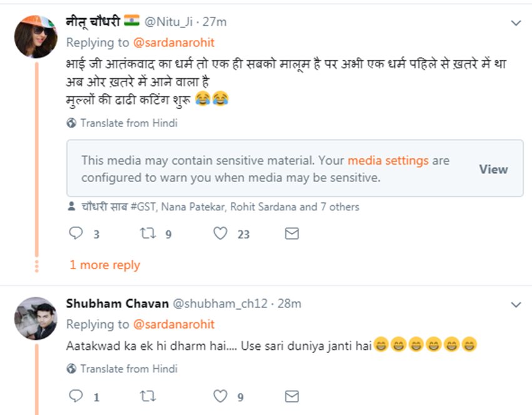Expand the '1 more reply' thread
Image resolution: width=532 pixels, height=415 pixels.
(x=105, y=265)
